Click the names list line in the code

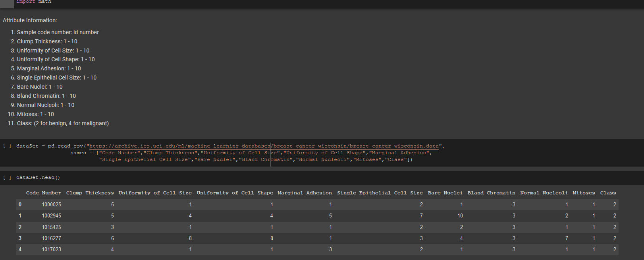(251, 153)
